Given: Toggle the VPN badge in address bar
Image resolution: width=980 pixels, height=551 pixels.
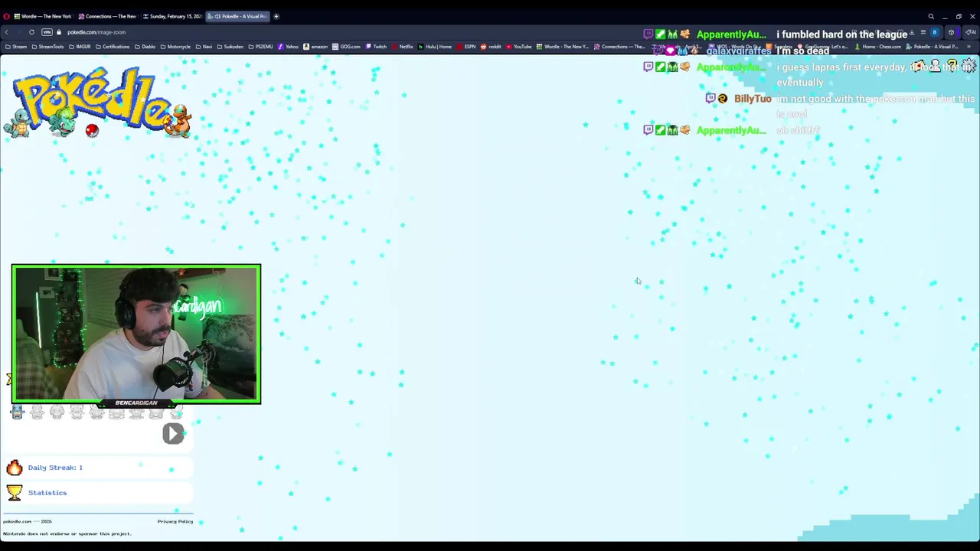Looking at the screenshot, I should click(47, 32).
